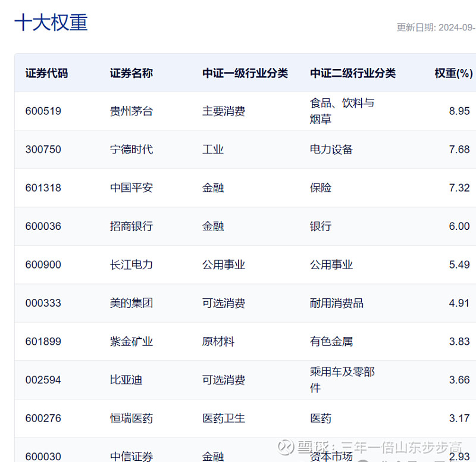
Task: Select the 贵州茅台 security name
Action: (131, 111)
